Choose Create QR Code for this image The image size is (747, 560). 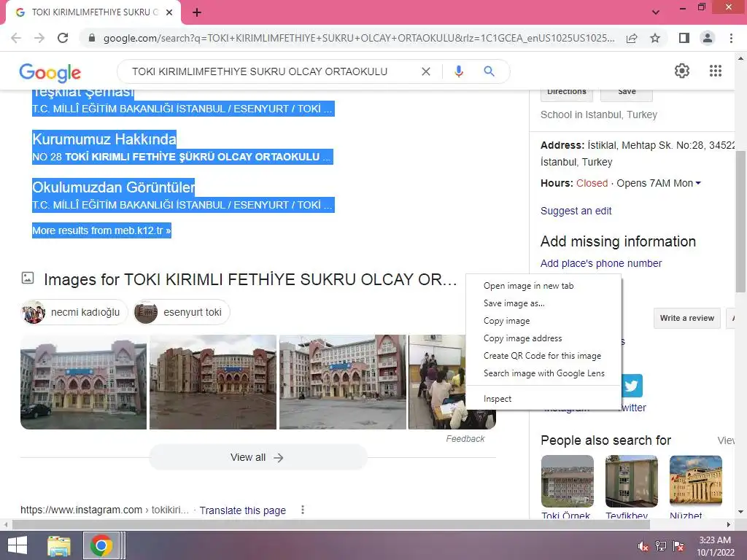543,356
